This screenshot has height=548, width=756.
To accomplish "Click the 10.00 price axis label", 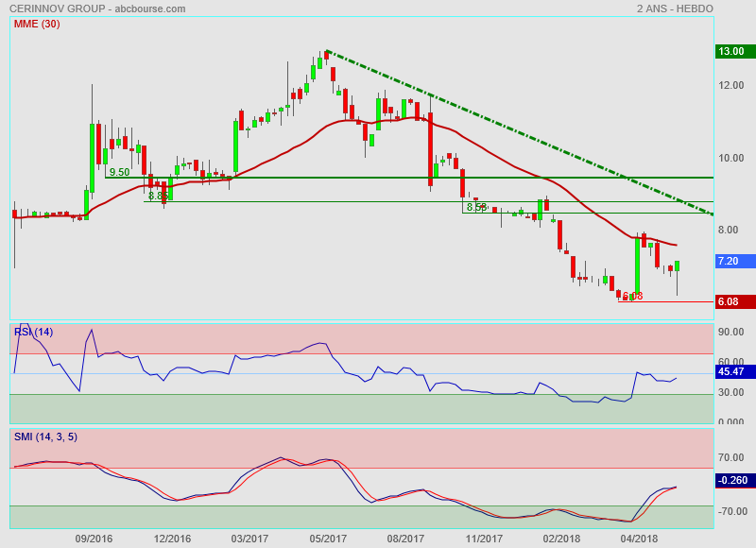I will (730, 158).
